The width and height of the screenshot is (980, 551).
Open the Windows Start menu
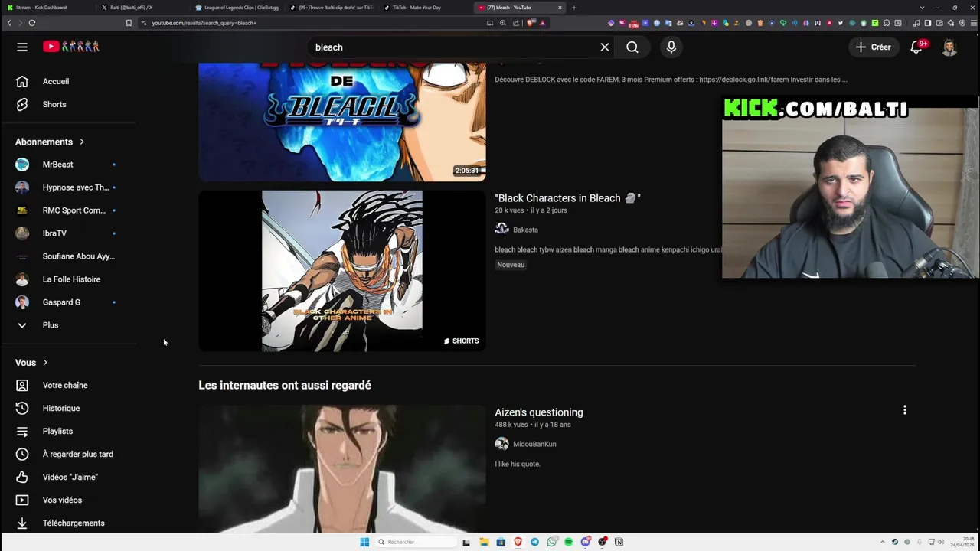click(364, 542)
